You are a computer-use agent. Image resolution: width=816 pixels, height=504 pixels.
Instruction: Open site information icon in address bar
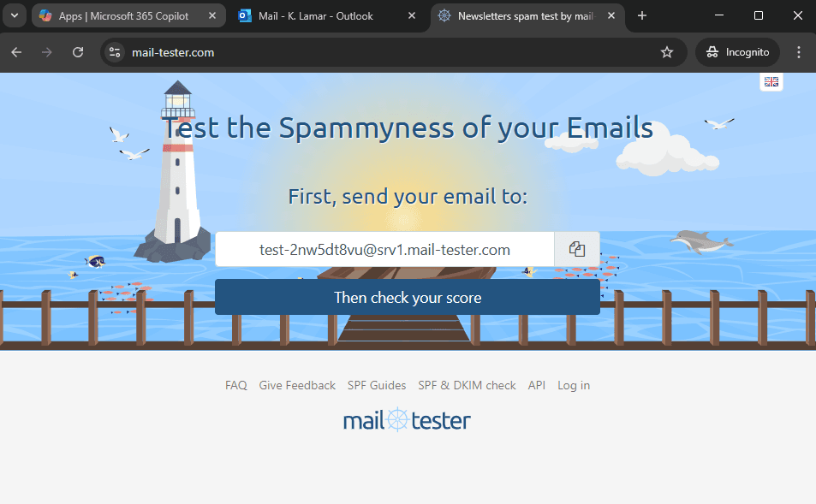[x=114, y=52]
